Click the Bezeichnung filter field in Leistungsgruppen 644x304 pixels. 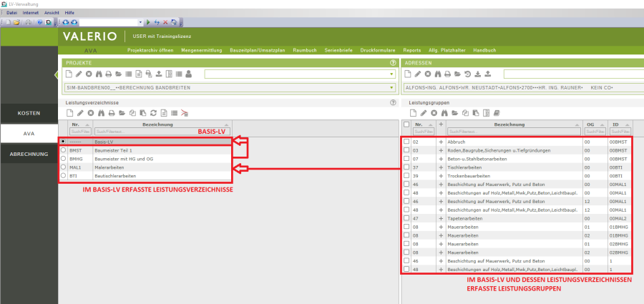pyautogui.click(x=513, y=132)
